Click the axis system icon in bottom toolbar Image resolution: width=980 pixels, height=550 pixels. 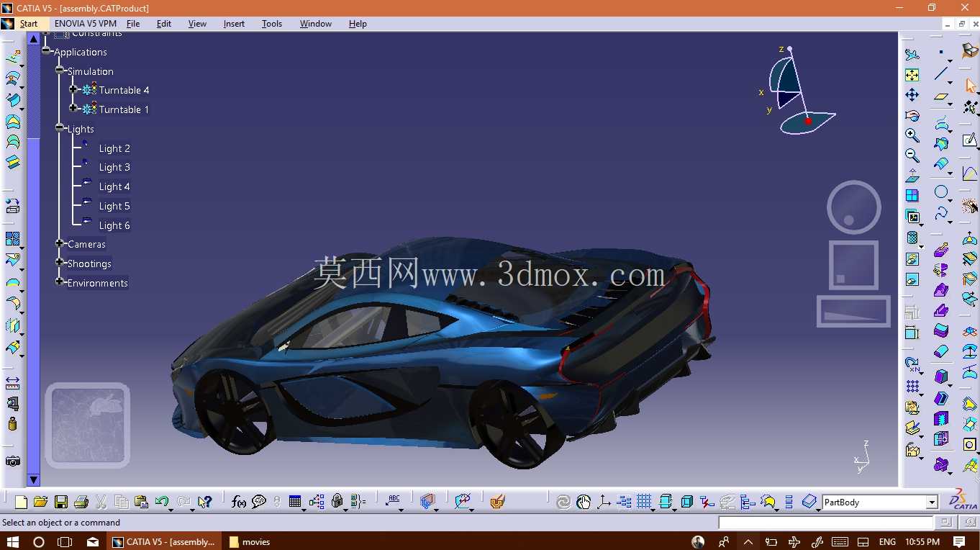[x=604, y=502]
